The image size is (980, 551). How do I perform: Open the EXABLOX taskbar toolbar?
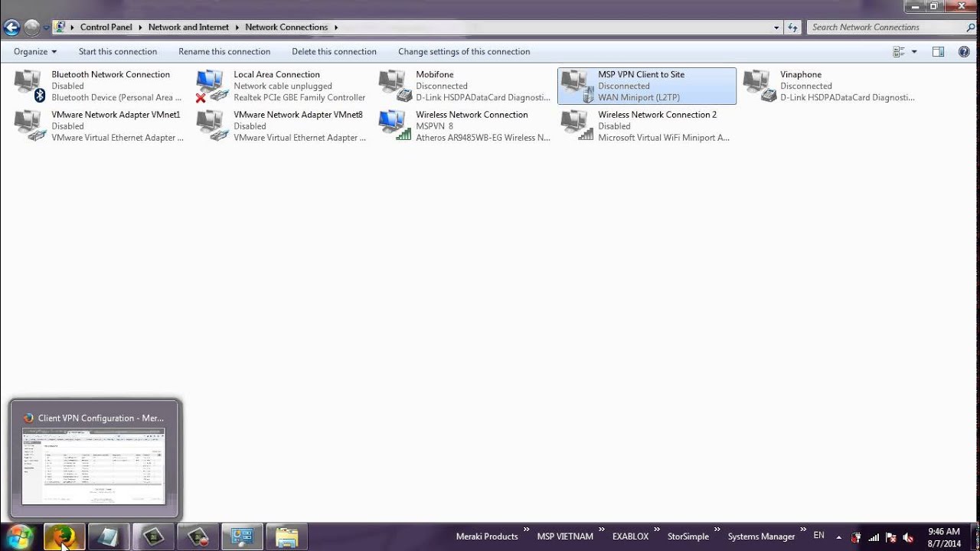[x=630, y=536]
